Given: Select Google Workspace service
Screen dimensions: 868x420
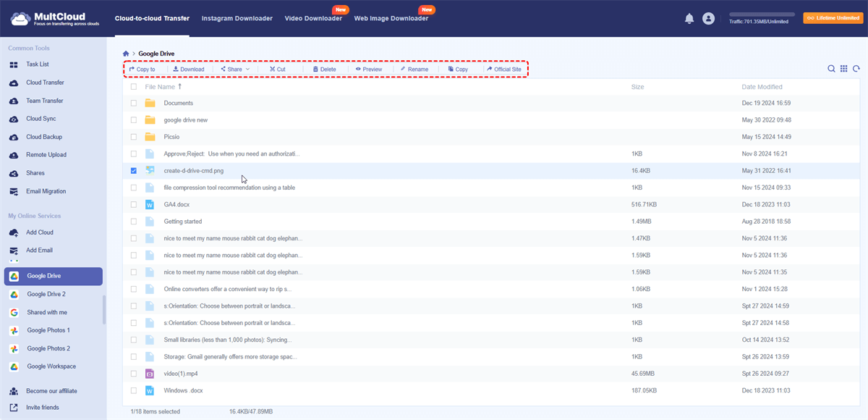Looking at the screenshot, I should [51, 366].
